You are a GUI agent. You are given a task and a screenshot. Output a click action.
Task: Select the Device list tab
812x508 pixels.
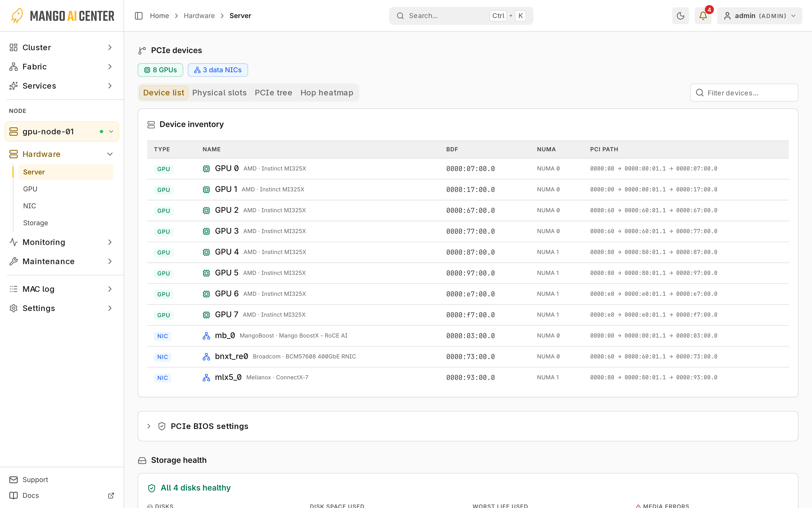[163, 93]
